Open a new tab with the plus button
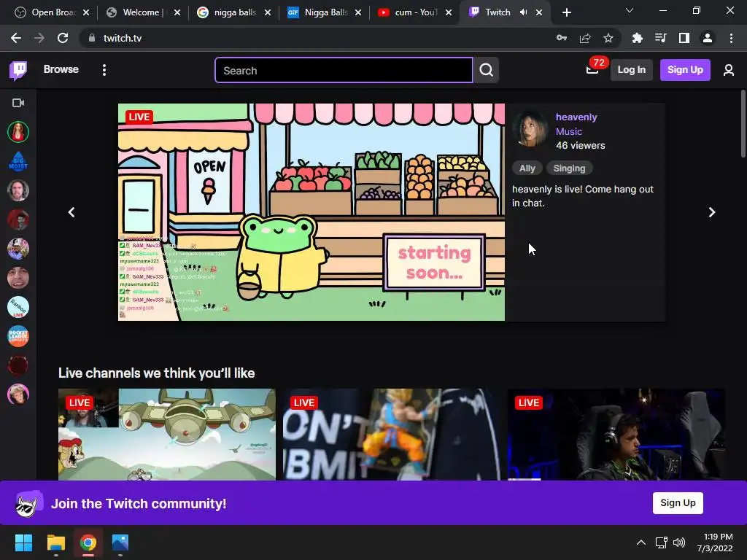This screenshot has width=747, height=560. coord(566,12)
